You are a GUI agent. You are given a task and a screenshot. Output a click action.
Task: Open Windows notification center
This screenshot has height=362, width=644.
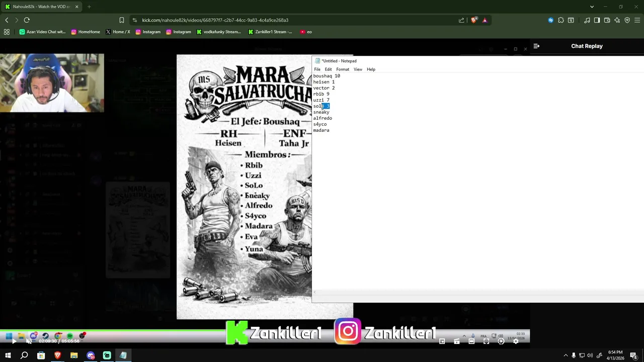click(633, 355)
